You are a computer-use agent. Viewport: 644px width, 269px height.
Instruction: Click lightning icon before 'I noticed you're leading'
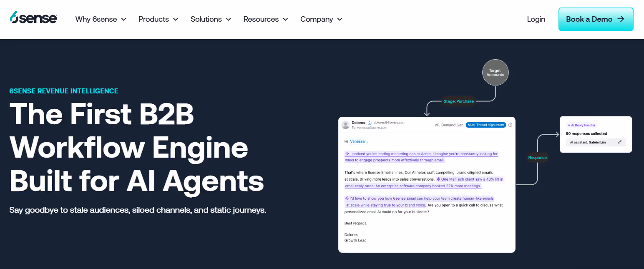click(x=347, y=154)
